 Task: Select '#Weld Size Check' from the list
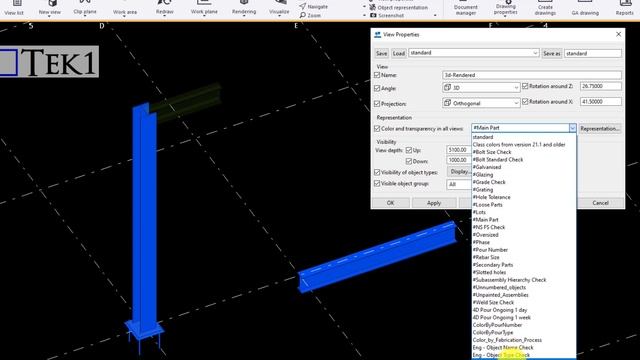(524, 302)
